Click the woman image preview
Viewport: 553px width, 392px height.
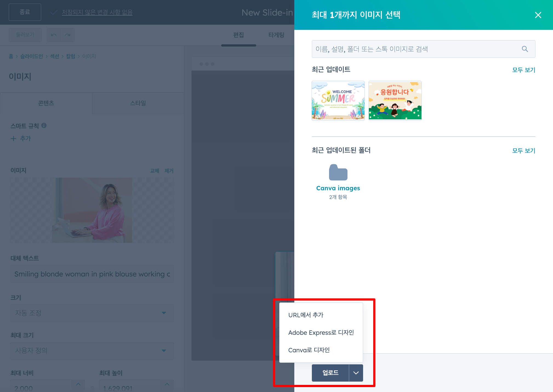coord(92,210)
